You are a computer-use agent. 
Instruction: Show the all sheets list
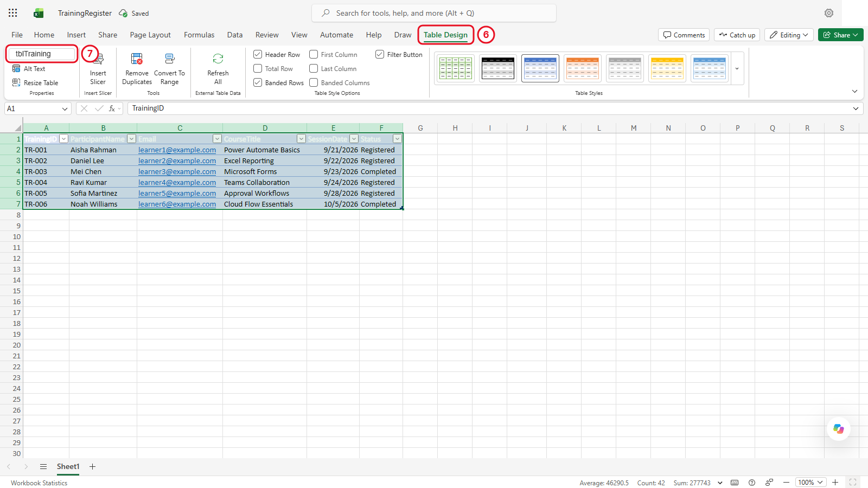click(43, 467)
